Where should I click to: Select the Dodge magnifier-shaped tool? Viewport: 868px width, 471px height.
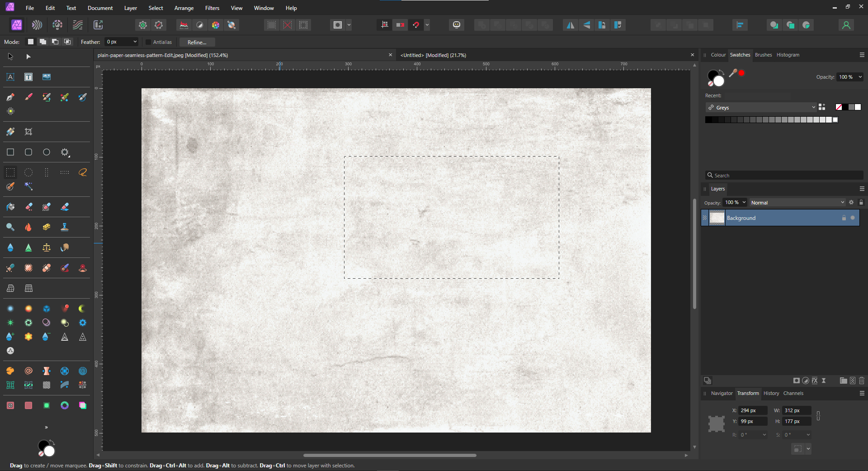10,227
